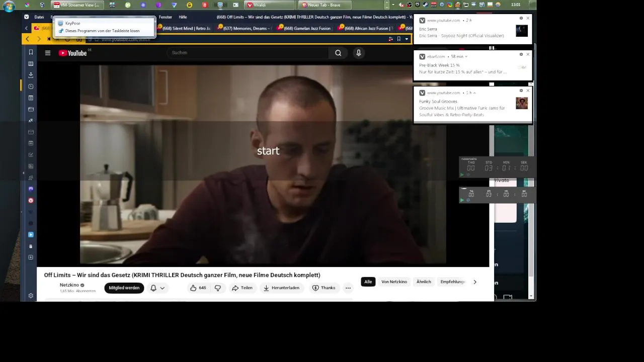Switch to VM-Streamer View taskbar window
This screenshot has height=362, width=644.
coord(77,5)
